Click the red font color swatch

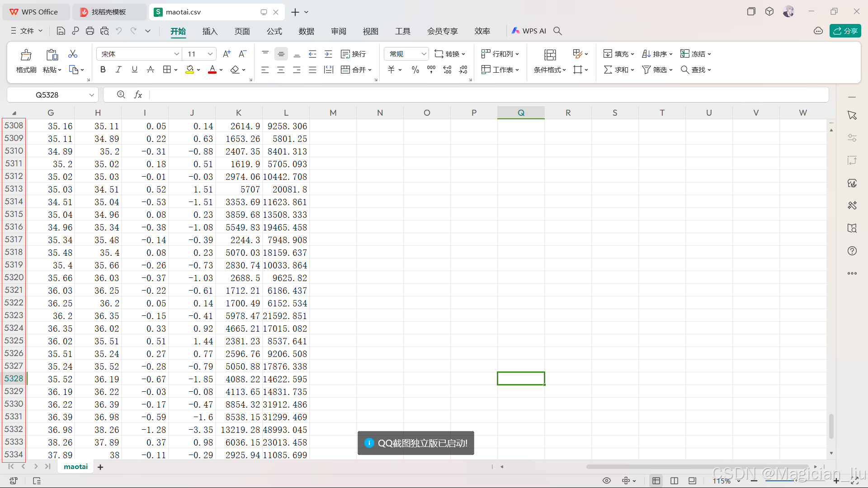[212, 70]
